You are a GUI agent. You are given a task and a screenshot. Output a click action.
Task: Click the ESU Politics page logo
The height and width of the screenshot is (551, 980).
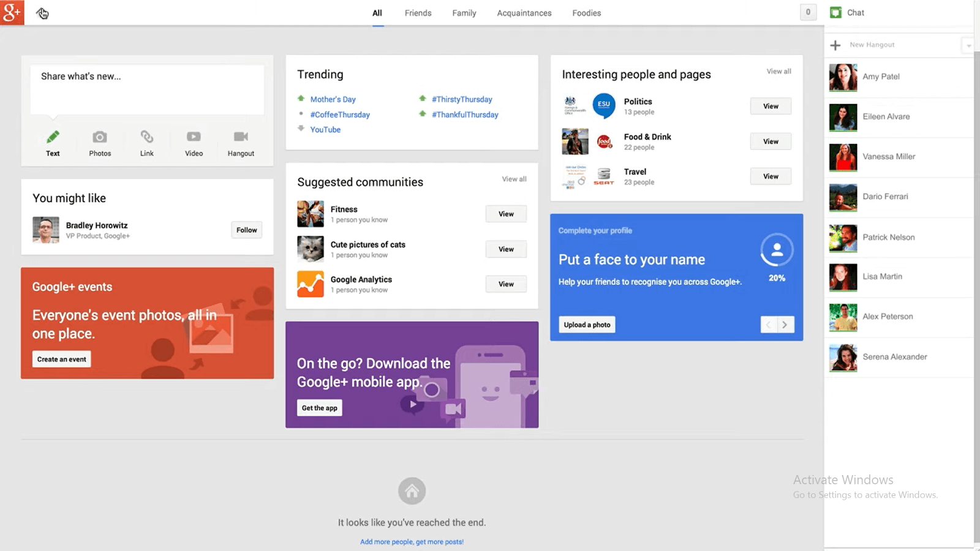[604, 105]
